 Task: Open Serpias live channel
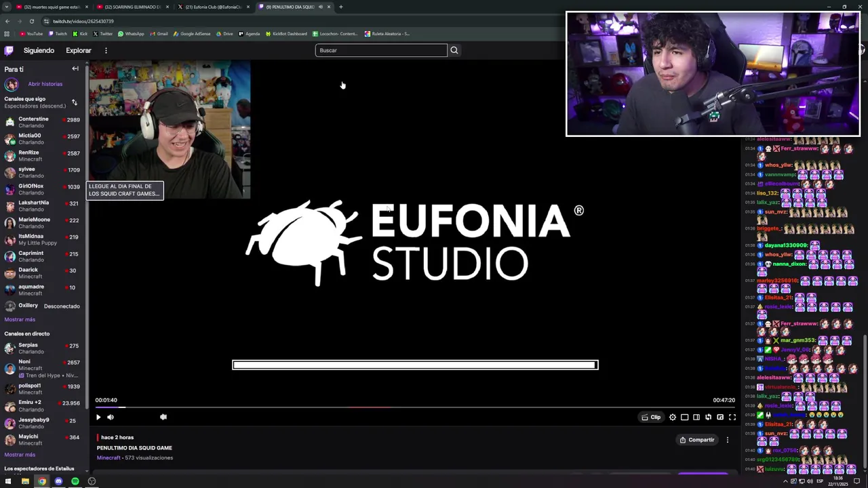click(42, 348)
